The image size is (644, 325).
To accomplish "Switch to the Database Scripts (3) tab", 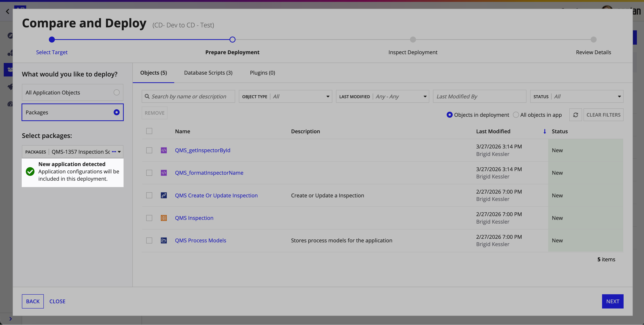I will (208, 73).
